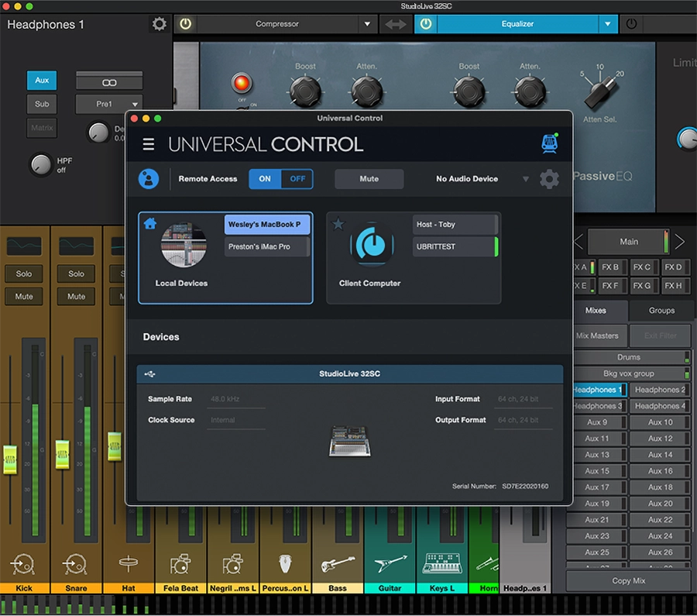Click the Kick channel fader handle

pos(10,459)
